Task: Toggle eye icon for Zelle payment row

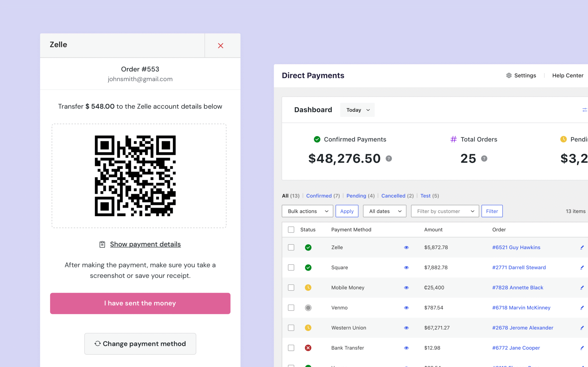Action: (406, 247)
